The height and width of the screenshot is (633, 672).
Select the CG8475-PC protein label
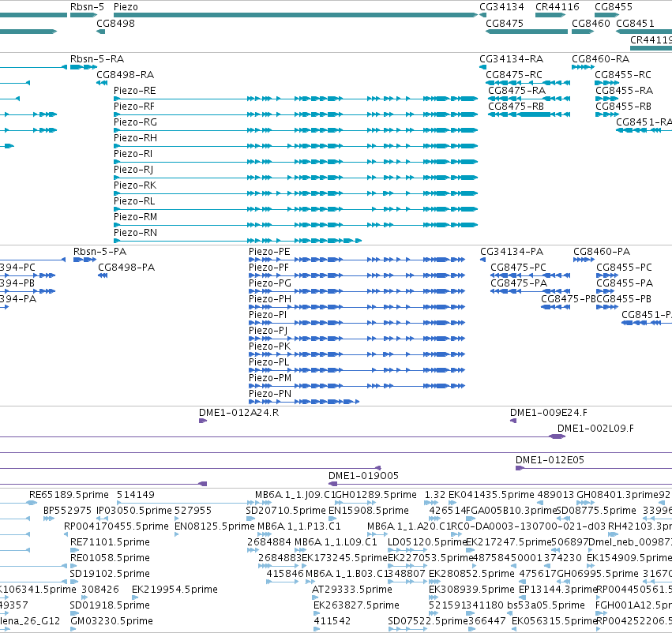(518, 268)
